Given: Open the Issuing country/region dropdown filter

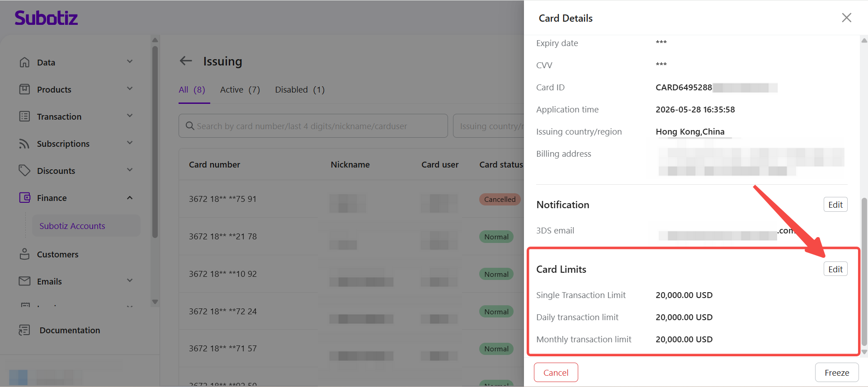Looking at the screenshot, I should (489, 126).
